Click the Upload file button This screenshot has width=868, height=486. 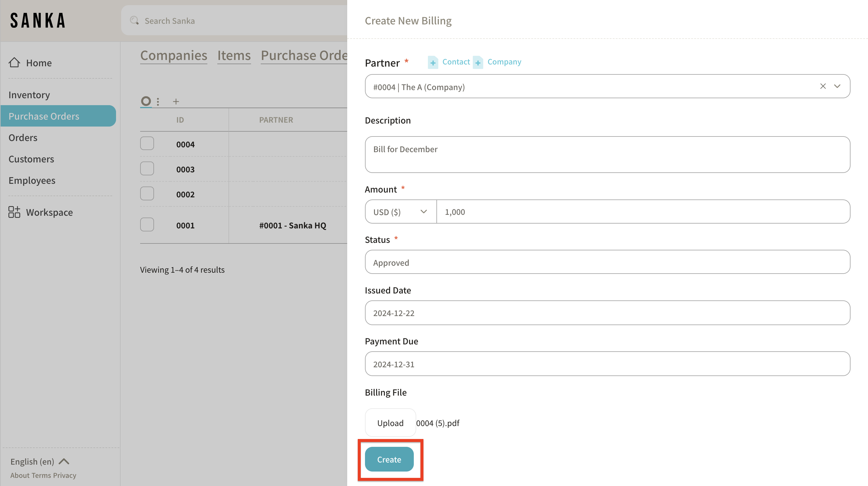point(390,423)
